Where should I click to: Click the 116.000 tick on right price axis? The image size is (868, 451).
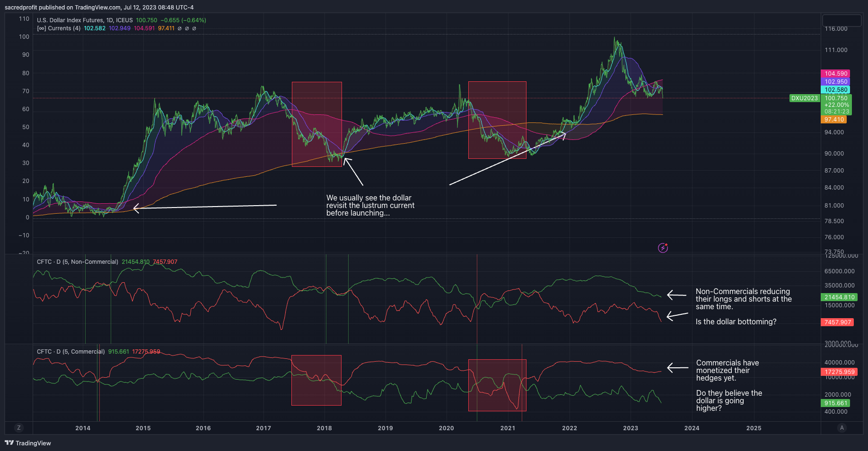click(x=836, y=29)
